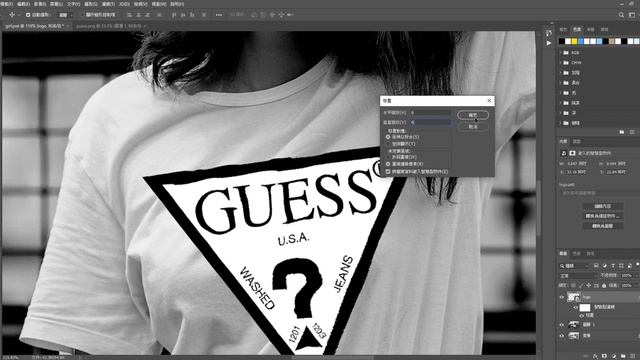Screen dimensions: 640x360
Task: Pick the first blue swatch after yellow
Action: (x=580, y=41)
